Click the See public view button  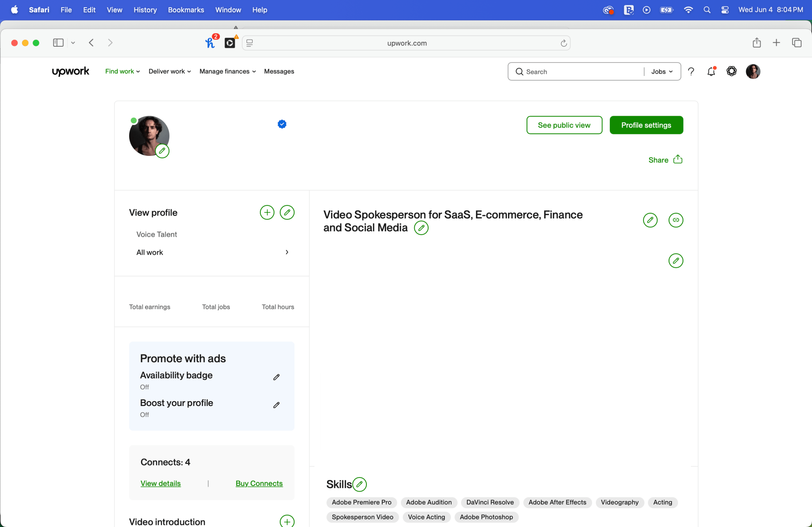(x=564, y=125)
